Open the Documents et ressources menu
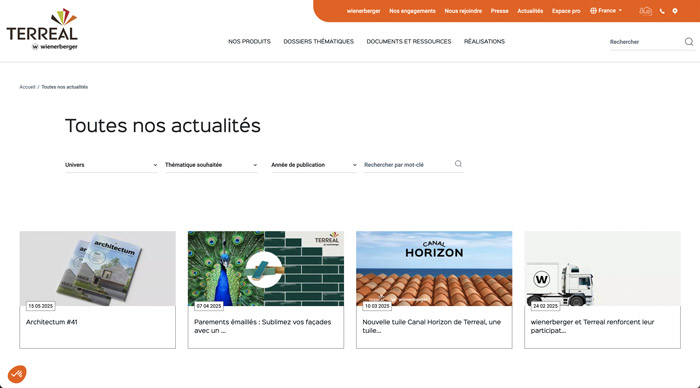The width and height of the screenshot is (700, 388). click(x=409, y=42)
